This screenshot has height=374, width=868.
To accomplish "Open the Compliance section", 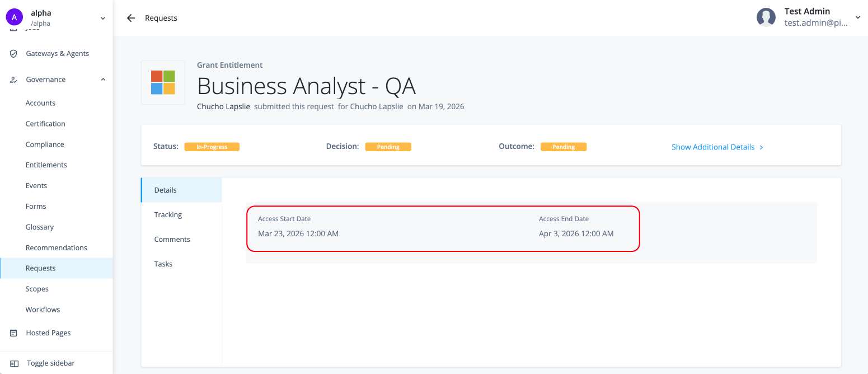I will click(45, 144).
